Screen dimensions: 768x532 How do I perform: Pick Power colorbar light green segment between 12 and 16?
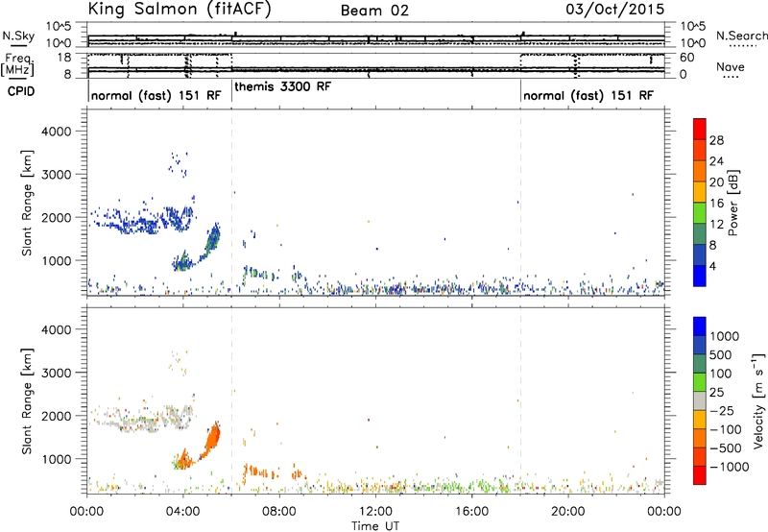[700, 213]
